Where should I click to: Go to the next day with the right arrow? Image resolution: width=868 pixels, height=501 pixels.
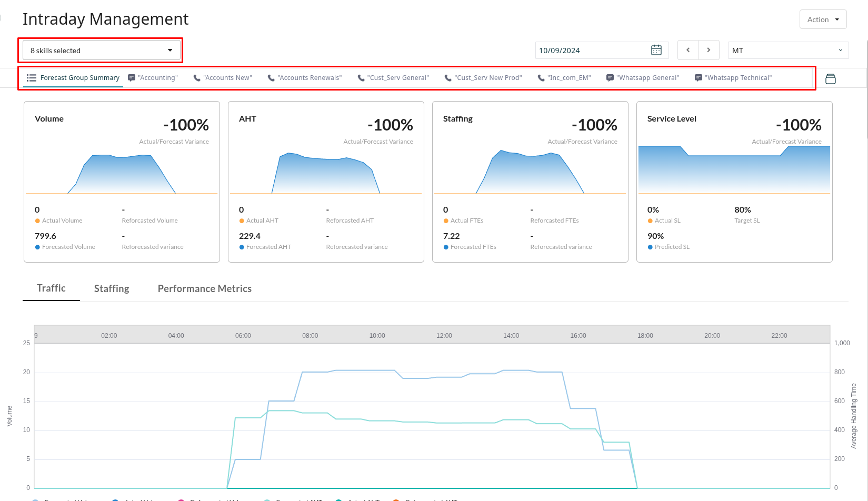tap(709, 50)
